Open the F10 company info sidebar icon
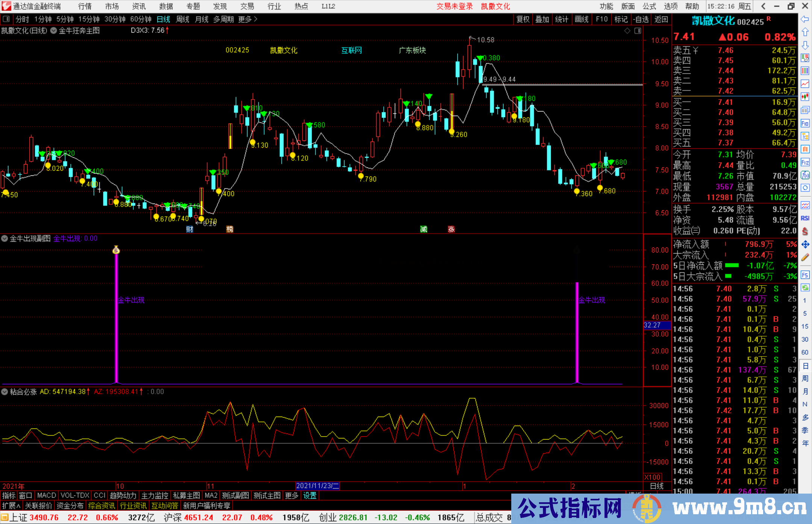The height and width of the screenshot is (524, 812). pos(805,123)
